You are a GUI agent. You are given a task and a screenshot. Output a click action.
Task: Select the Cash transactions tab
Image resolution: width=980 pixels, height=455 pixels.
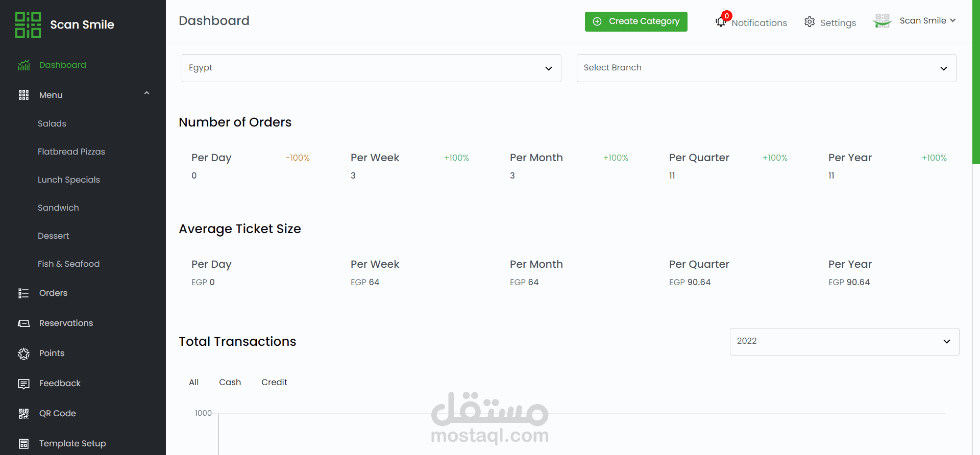230,382
